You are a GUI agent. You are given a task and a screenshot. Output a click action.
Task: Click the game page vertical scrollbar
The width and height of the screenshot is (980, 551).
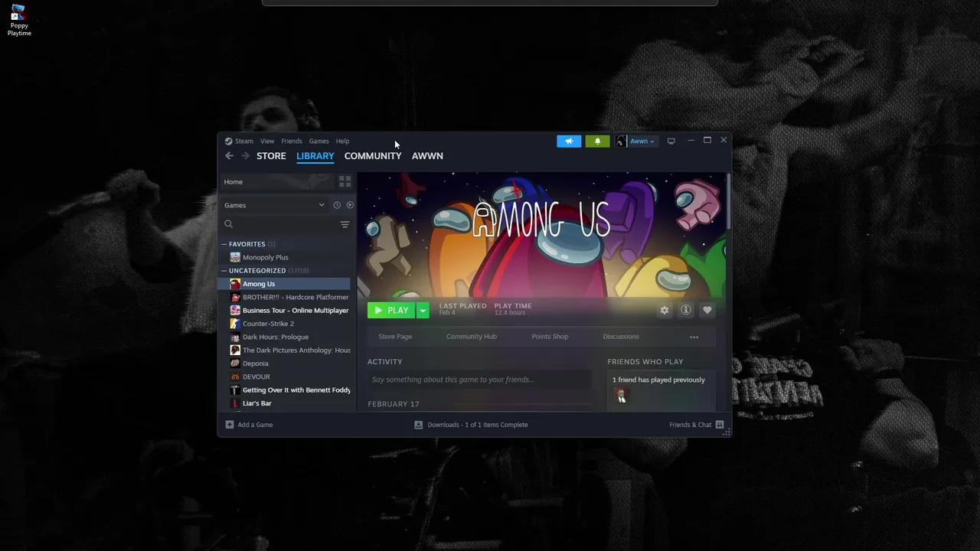728,201
